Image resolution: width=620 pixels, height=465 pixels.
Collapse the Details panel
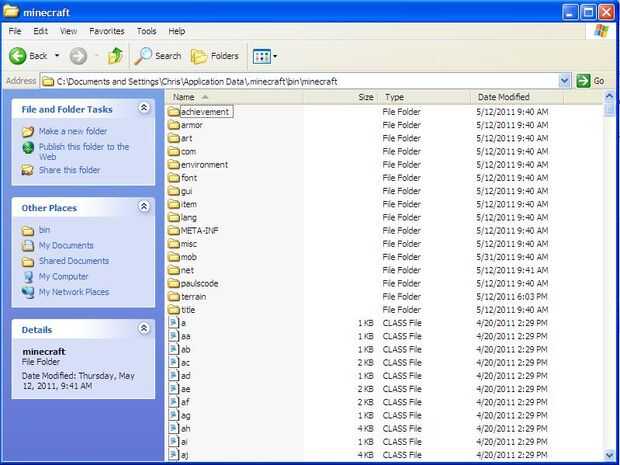coord(144,328)
